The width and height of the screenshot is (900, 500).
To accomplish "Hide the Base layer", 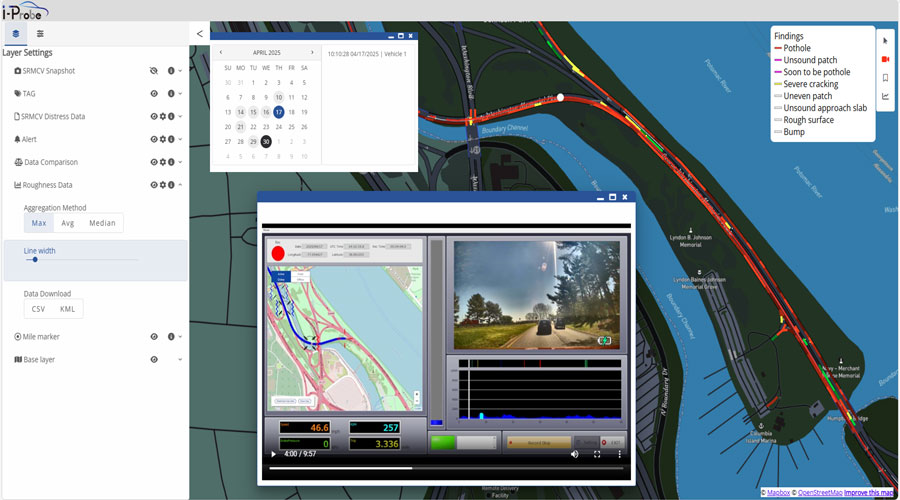I will 154,359.
